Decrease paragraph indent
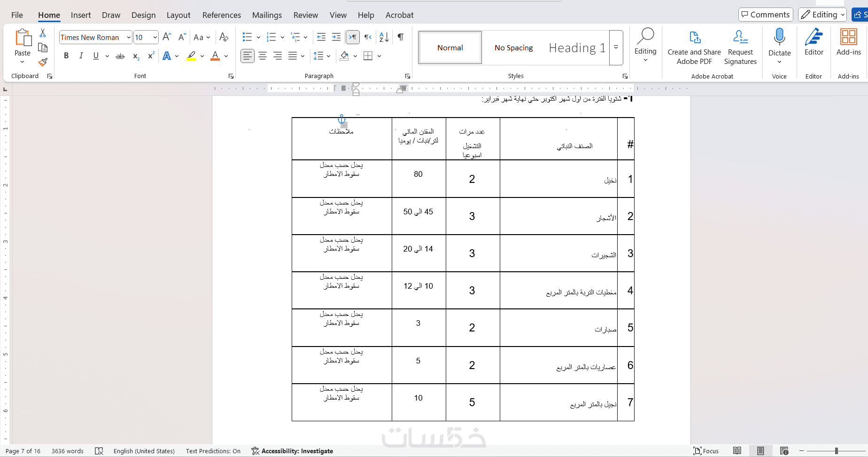The height and width of the screenshot is (457, 868). (x=321, y=37)
